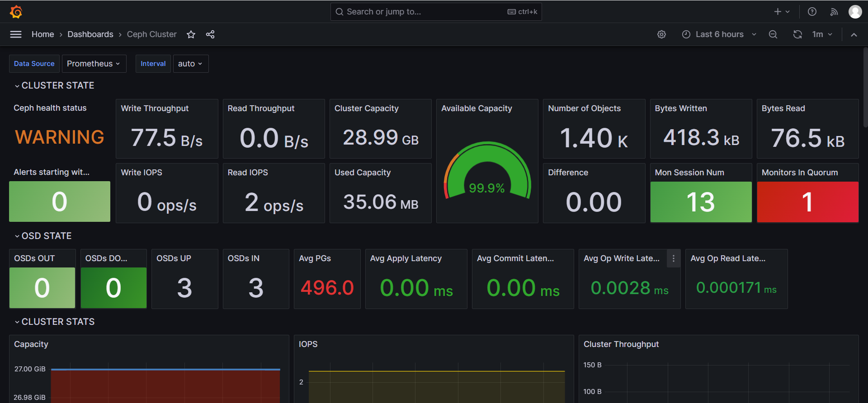The image size is (868, 403).
Task: Click the Cluster Throughput panel title
Action: [x=621, y=344]
